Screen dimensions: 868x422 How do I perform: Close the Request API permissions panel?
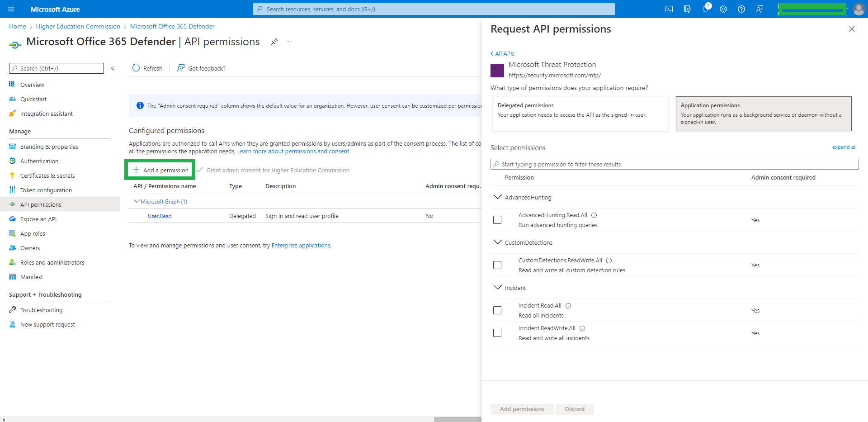click(852, 29)
